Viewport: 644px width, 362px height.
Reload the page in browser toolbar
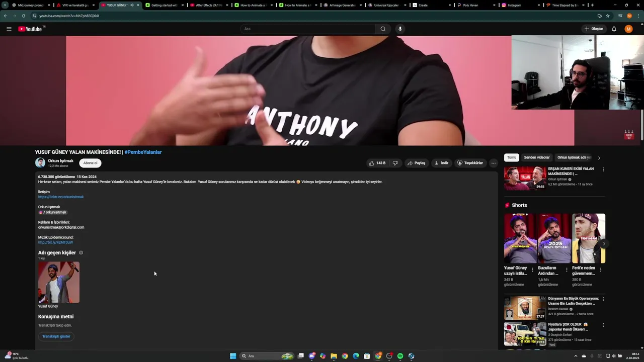[23, 16]
